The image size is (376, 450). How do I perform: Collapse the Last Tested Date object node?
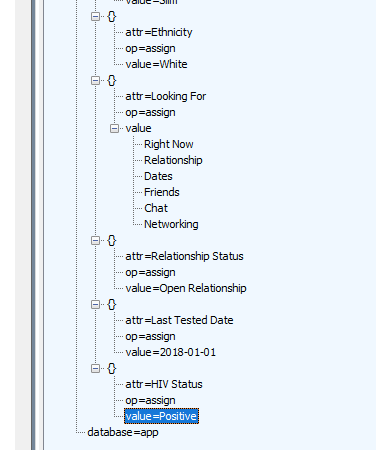(x=95, y=304)
